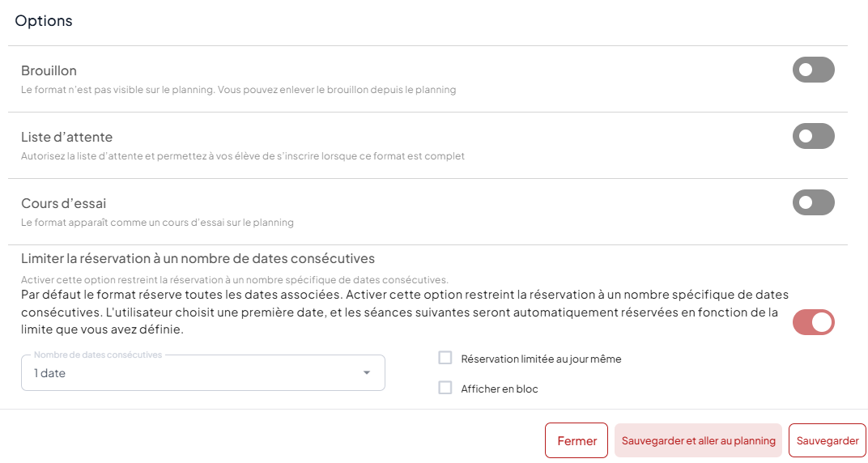Click the Options section heading

pos(44,21)
